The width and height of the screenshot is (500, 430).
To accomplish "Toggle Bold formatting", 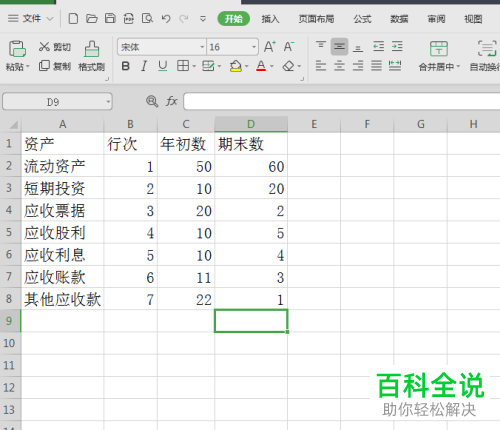I will 126,66.
